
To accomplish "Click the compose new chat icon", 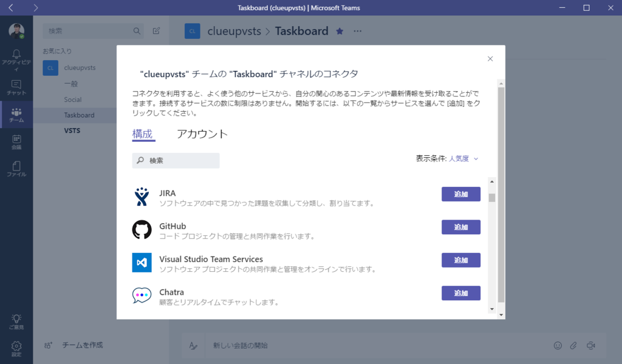I will 156,30.
